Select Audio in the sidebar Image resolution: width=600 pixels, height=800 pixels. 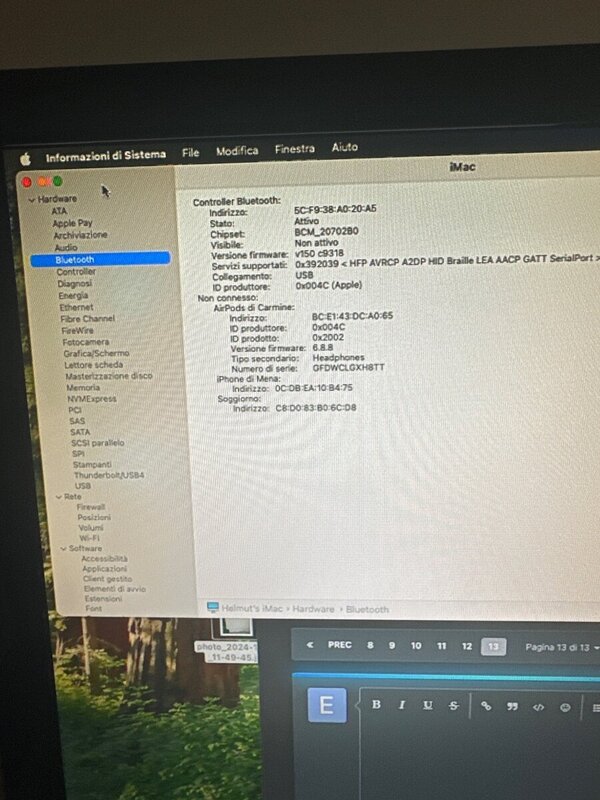click(65, 247)
